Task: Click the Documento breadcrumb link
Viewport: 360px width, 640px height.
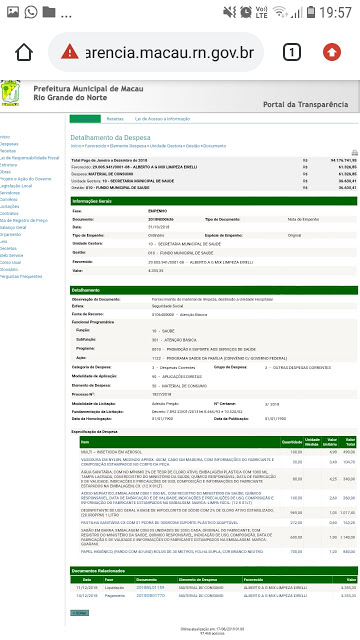Action: pyautogui.click(x=215, y=146)
